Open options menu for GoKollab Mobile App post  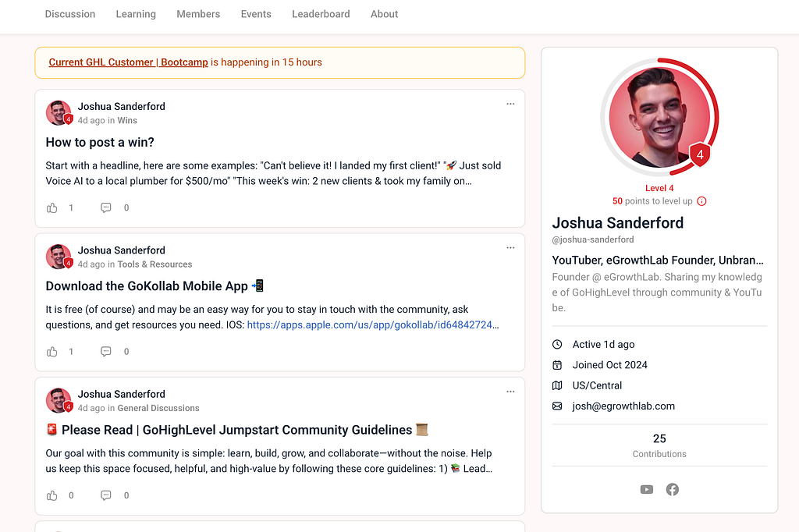point(510,247)
